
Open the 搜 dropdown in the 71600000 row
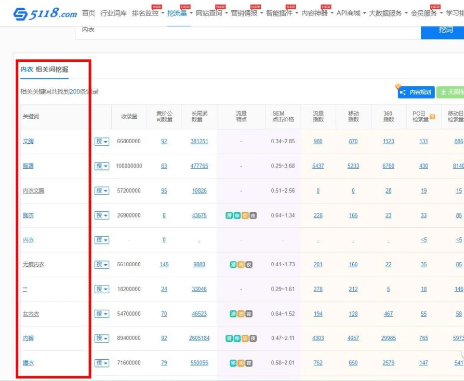pos(102,363)
